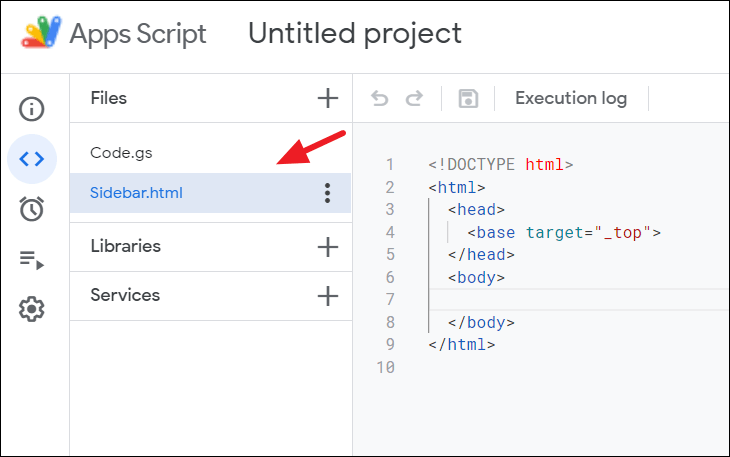Viewport: 730px width, 457px height.
Task: Add a service using plus icon
Action: tap(327, 295)
